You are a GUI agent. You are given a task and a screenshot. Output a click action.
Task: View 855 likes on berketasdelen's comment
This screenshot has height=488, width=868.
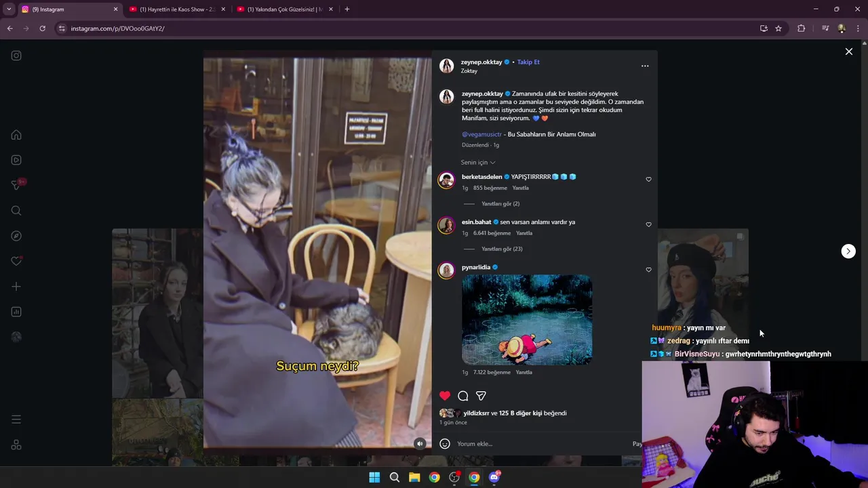coord(490,188)
